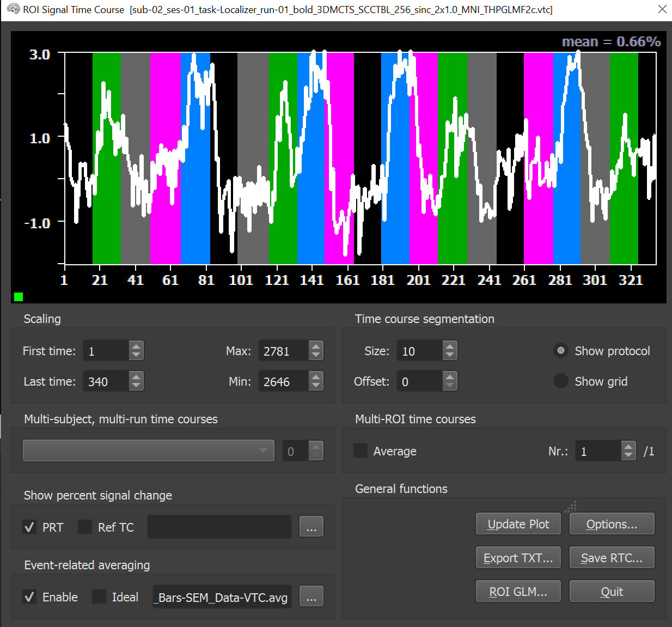Click the Offset input field
Image resolution: width=672 pixels, height=627 pixels.
[x=419, y=381]
